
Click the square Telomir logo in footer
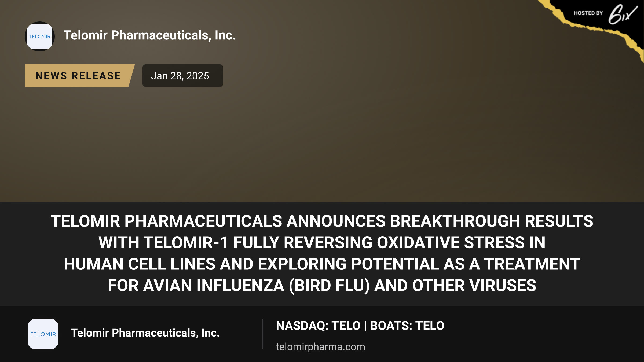pyautogui.click(x=43, y=334)
